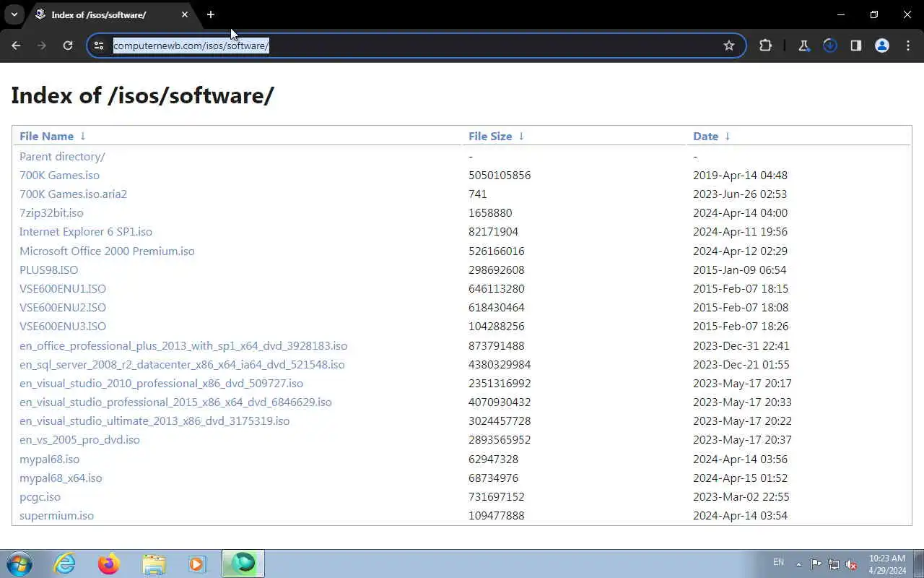The width and height of the screenshot is (924, 578).
Task: Download supermium.iso
Action: (56, 515)
